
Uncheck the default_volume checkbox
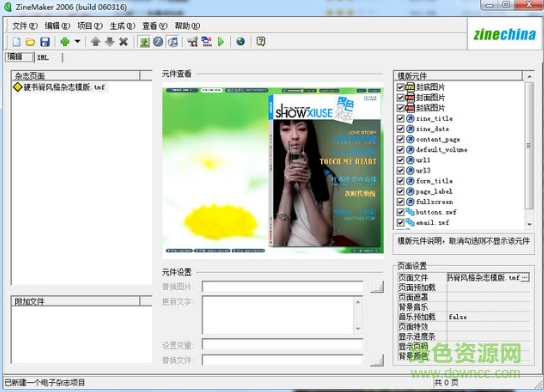pos(401,150)
